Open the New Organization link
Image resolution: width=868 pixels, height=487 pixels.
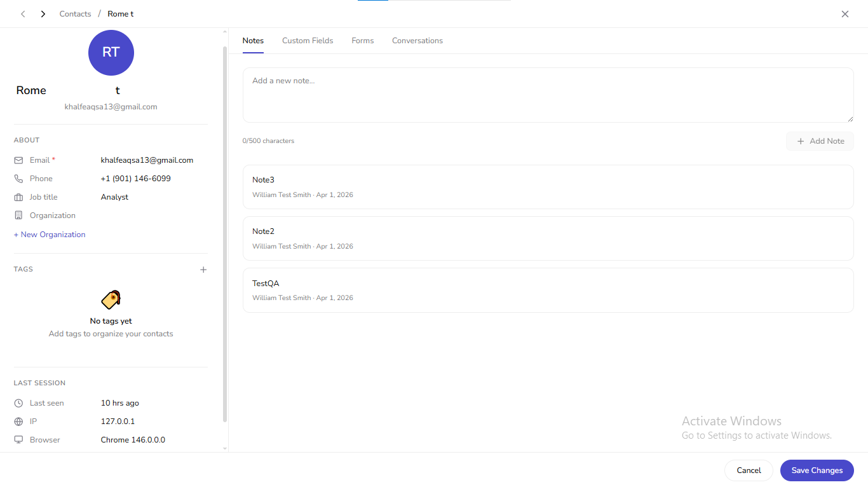tap(49, 234)
